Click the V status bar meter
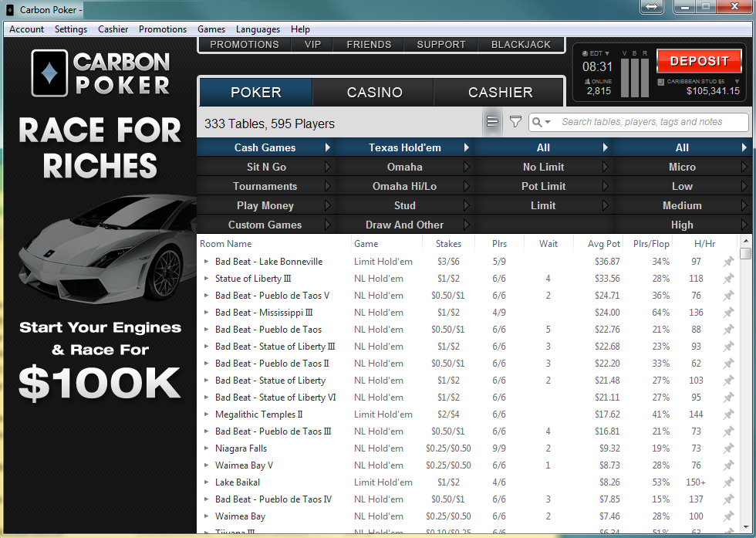This screenshot has width=756, height=538. [625, 78]
